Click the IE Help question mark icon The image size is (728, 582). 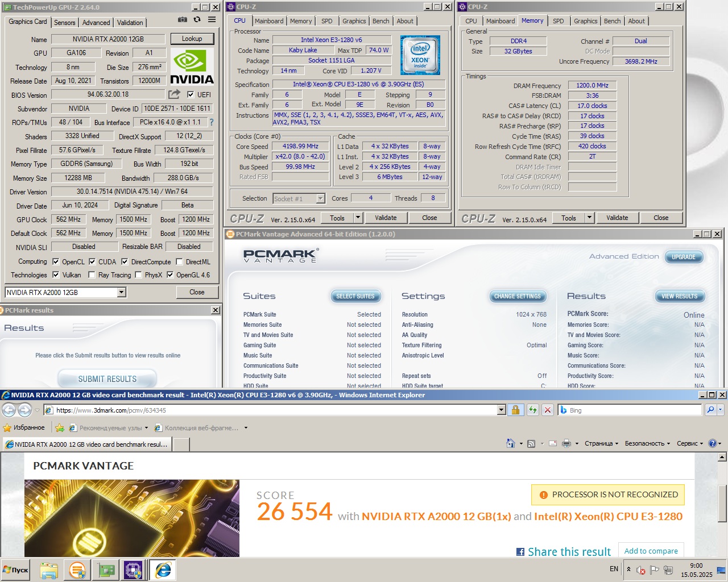(x=713, y=443)
